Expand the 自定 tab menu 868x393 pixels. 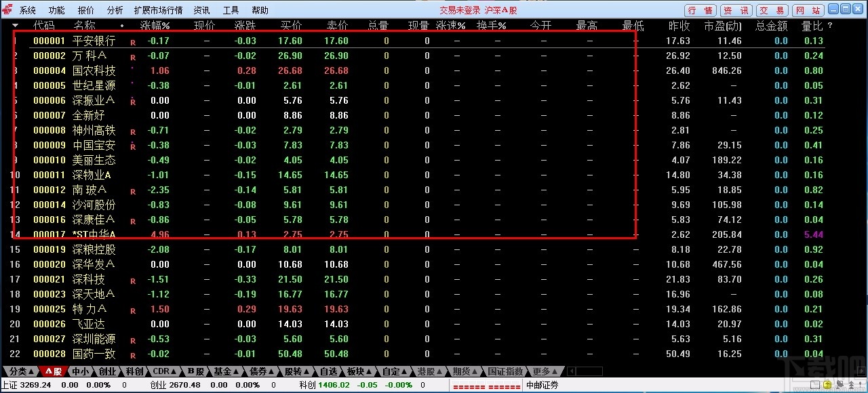pos(395,371)
